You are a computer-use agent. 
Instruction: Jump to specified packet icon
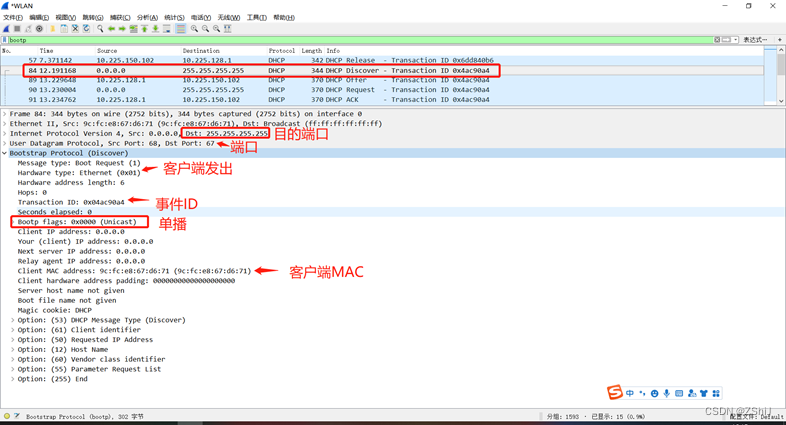(x=133, y=29)
